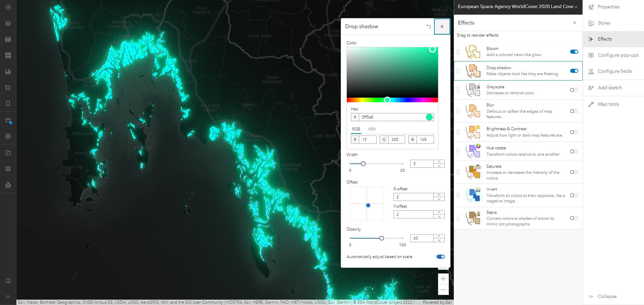Image resolution: width=644 pixels, height=305 pixels.
Task: Decrease X-offset with down stepper
Action: pos(439,199)
